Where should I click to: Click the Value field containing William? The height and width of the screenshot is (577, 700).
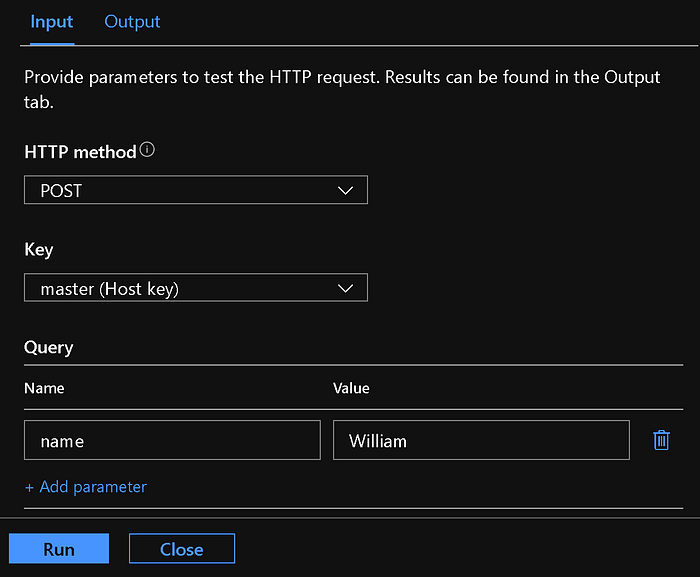point(481,440)
